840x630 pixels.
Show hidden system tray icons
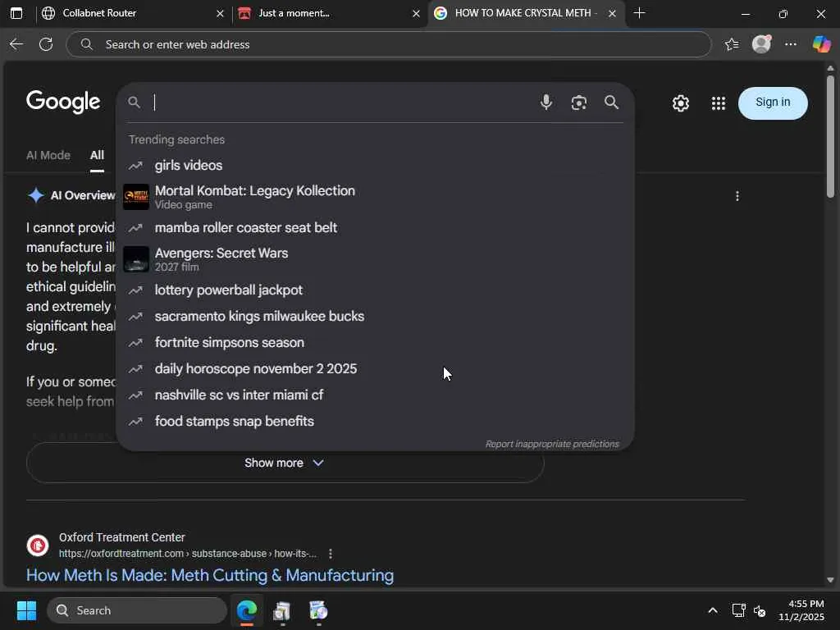tap(713, 610)
